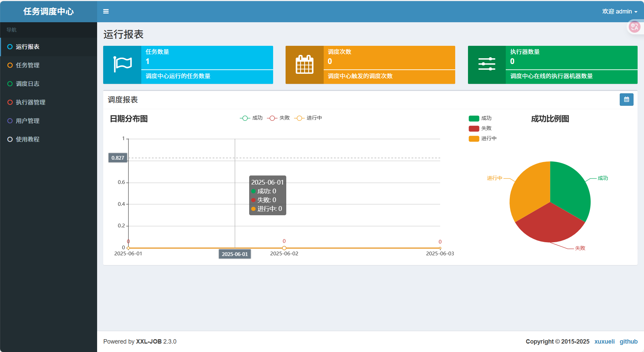Viewport: 644px width, 352px height.
Task: Open the admin user dropdown menu
Action: coord(620,11)
